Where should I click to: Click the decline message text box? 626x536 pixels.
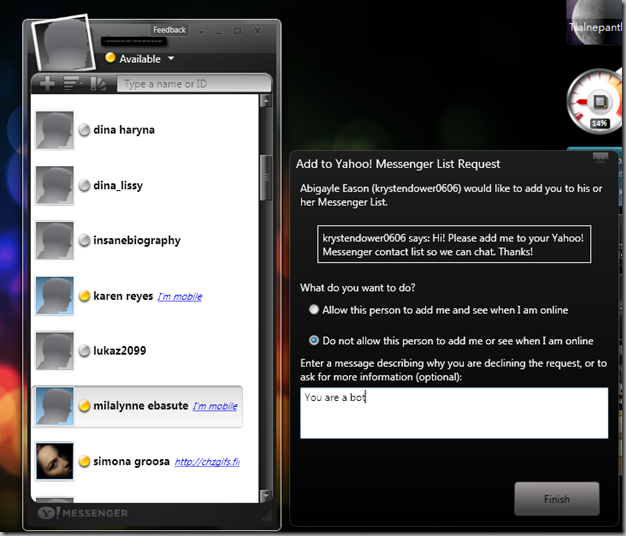[x=454, y=413]
